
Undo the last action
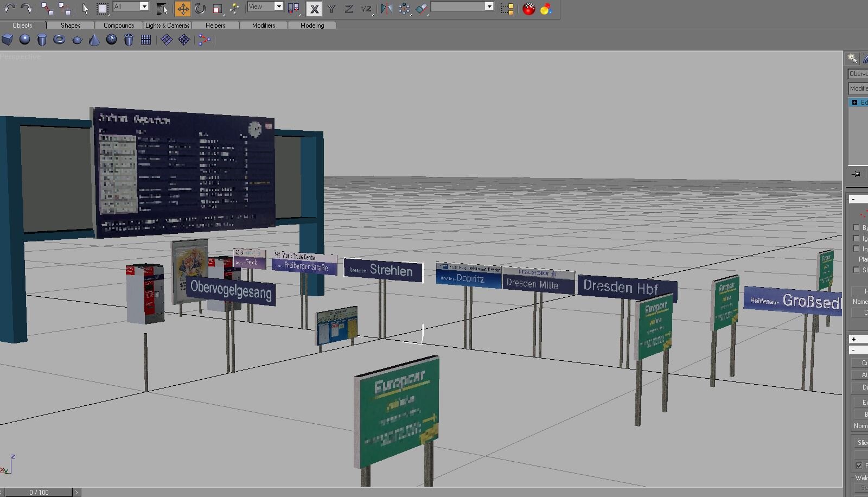pyautogui.click(x=9, y=8)
